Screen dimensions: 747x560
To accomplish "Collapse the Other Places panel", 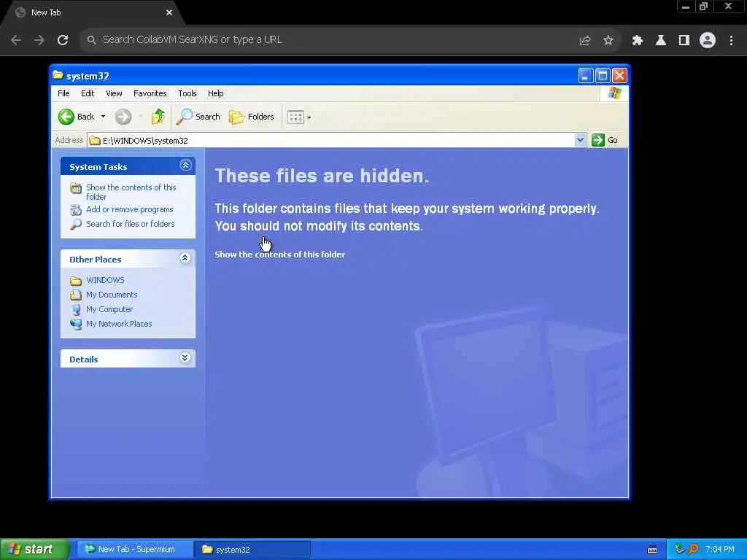I will click(185, 258).
